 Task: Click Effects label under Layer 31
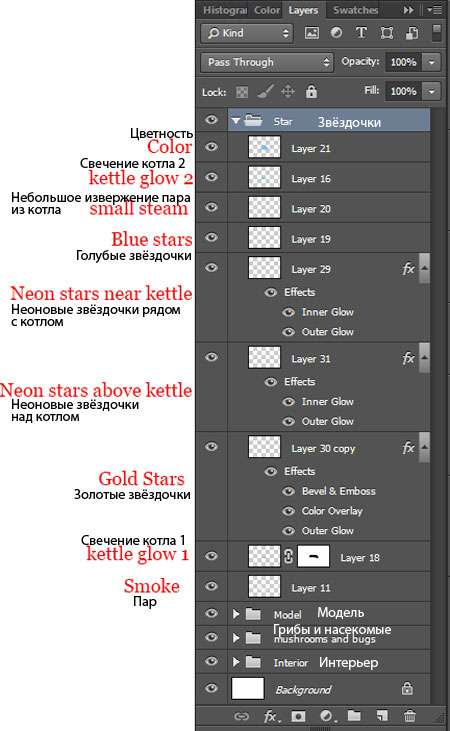300,382
